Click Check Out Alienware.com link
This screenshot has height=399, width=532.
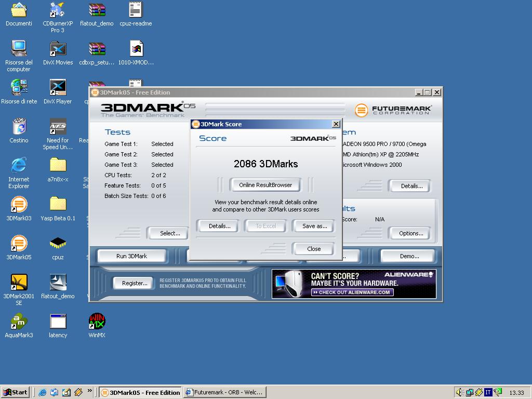(352, 292)
